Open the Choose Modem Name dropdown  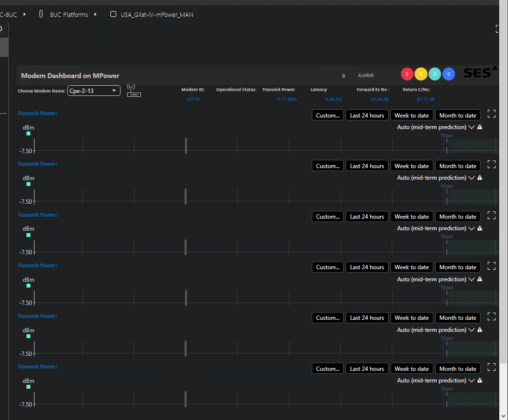94,91
